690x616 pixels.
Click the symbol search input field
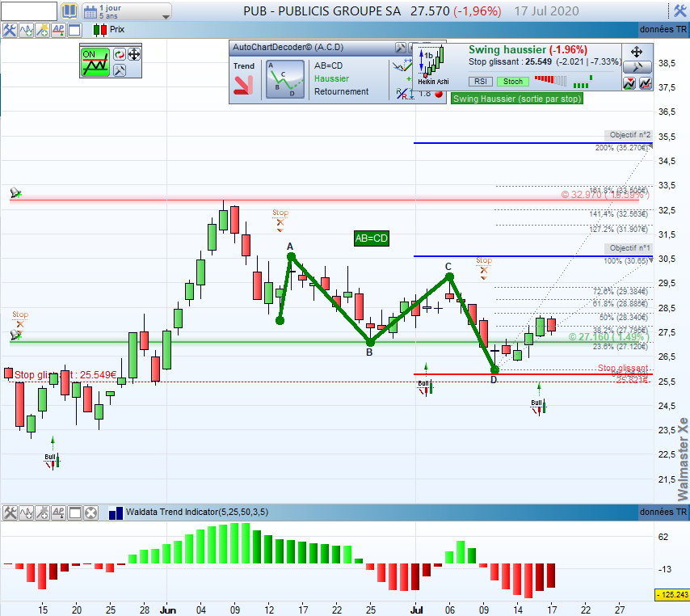point(29,11)
